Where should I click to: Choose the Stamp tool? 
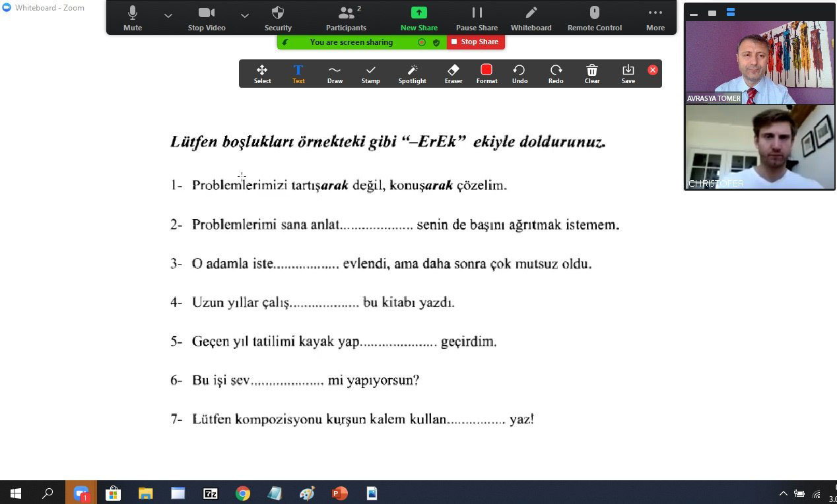(370, 74)
